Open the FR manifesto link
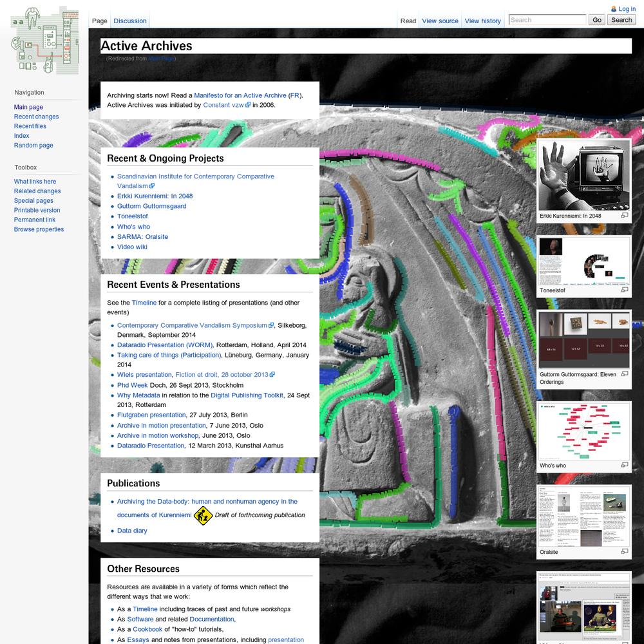Image resolution: width=644 pixels, height=644 pixels. click(x=294, y=95)
